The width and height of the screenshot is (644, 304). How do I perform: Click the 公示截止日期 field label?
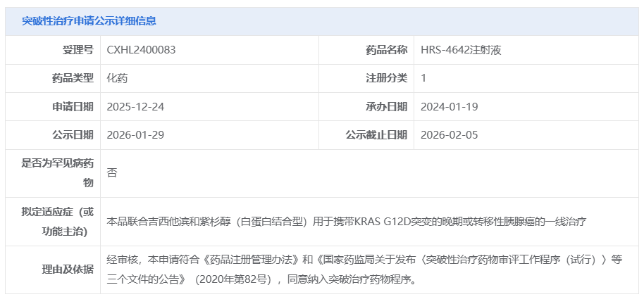click(x=376, y=134)
